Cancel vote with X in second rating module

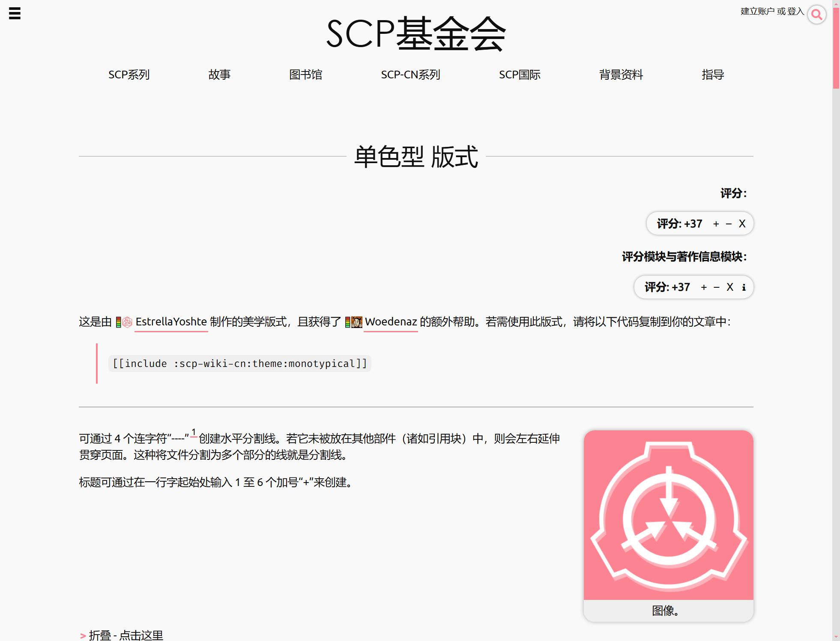[730, 287]
